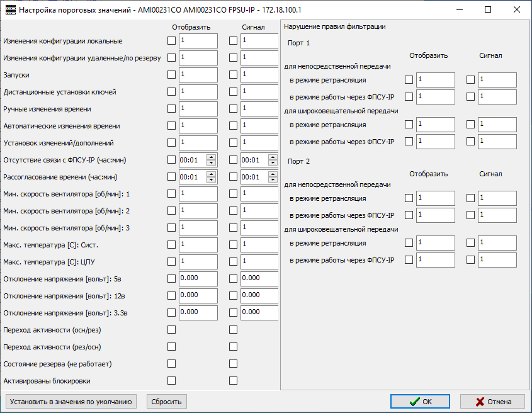Maximize the threshold settings window
Image resolution: width=532 pixels, height=413 pixels.
(488, 10)
